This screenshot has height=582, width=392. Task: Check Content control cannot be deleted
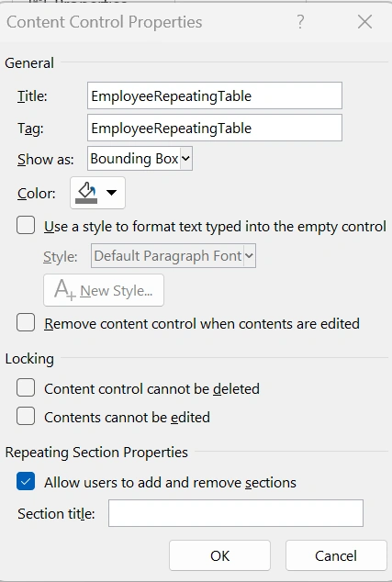pyautogui.click(x=26, y=388)
